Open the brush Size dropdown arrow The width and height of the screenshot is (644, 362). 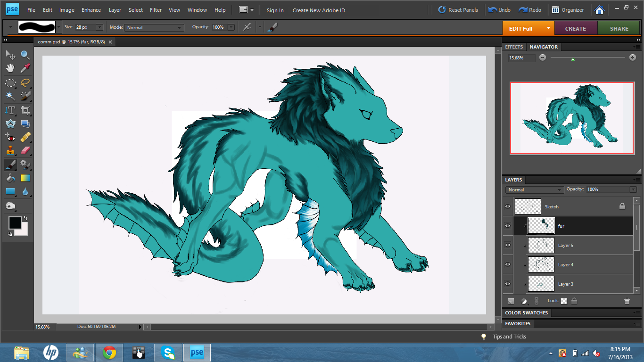point(99,28)
